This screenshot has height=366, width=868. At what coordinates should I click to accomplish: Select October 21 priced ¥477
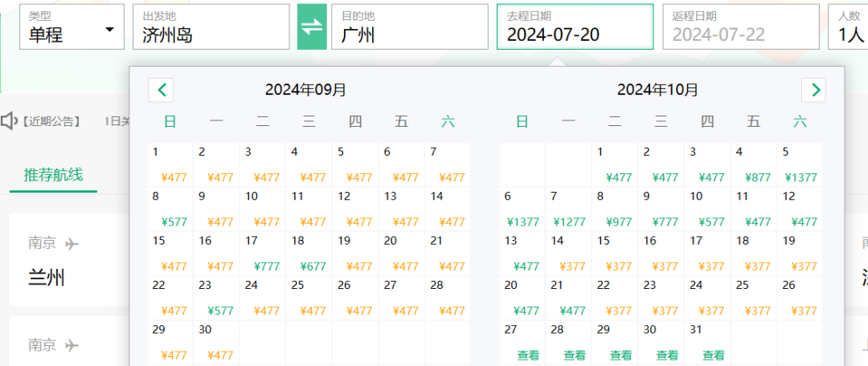click(x=568, y=298)
